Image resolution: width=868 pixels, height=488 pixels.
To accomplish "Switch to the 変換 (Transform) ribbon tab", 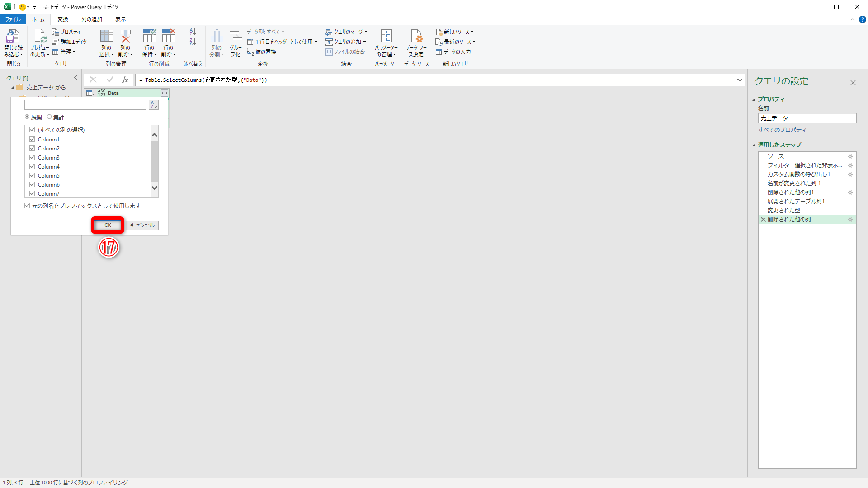I will [63, 19].
